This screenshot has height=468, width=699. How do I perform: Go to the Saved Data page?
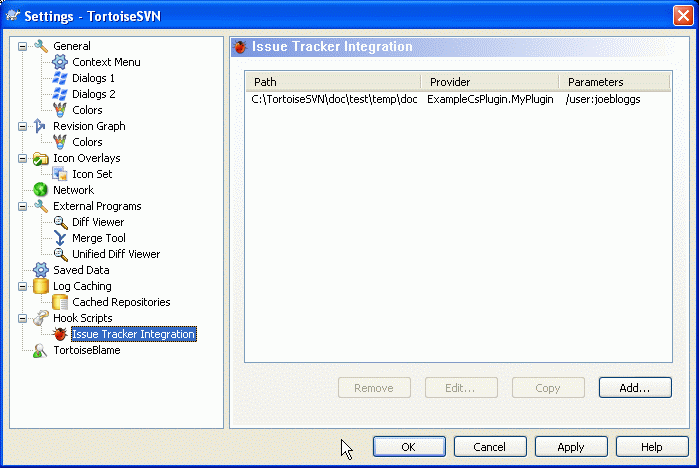click(x=81, y=270)
